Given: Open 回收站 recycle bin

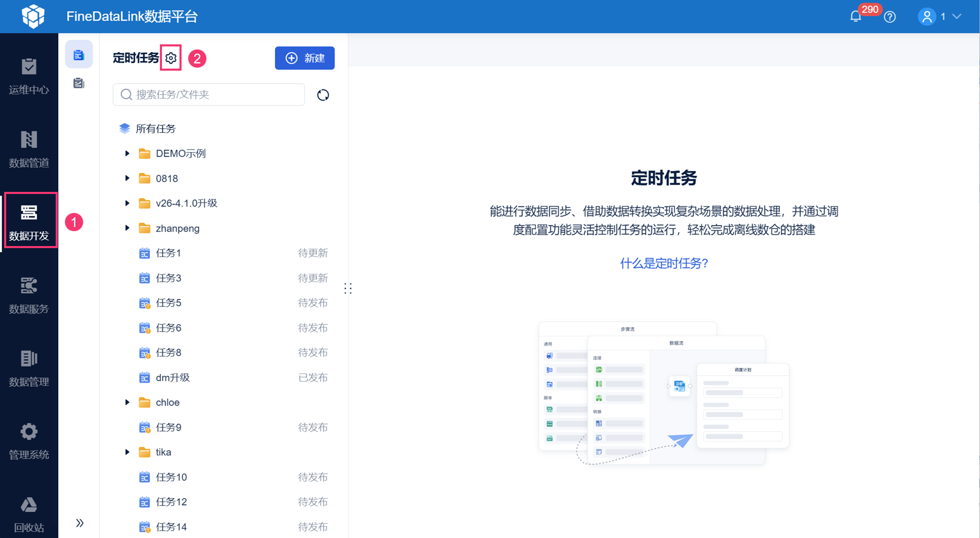Looking at the screenshot, I should tap(29, 514).
